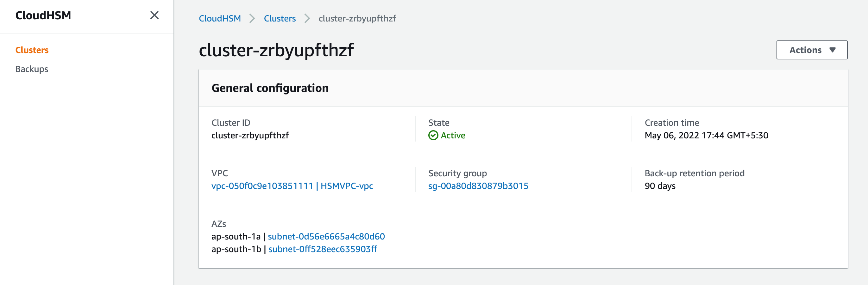
Task: Open security group sg-00a80d830879b3015
Action: [478, 185]
